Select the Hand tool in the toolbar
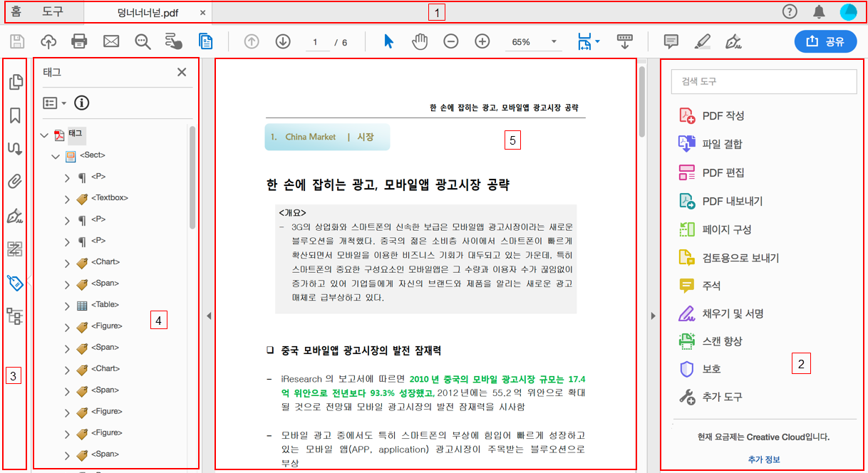868x473 pixels. [420, 41]
